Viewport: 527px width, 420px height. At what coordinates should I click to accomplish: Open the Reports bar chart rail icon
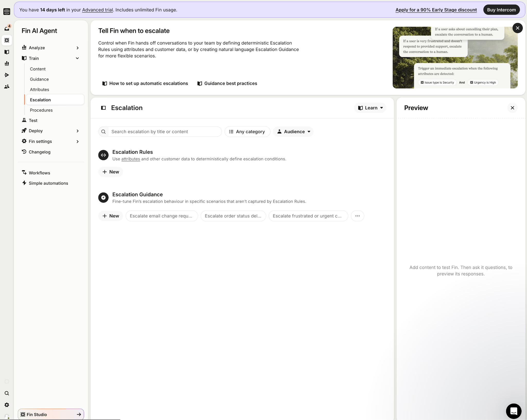click(7, 63)
